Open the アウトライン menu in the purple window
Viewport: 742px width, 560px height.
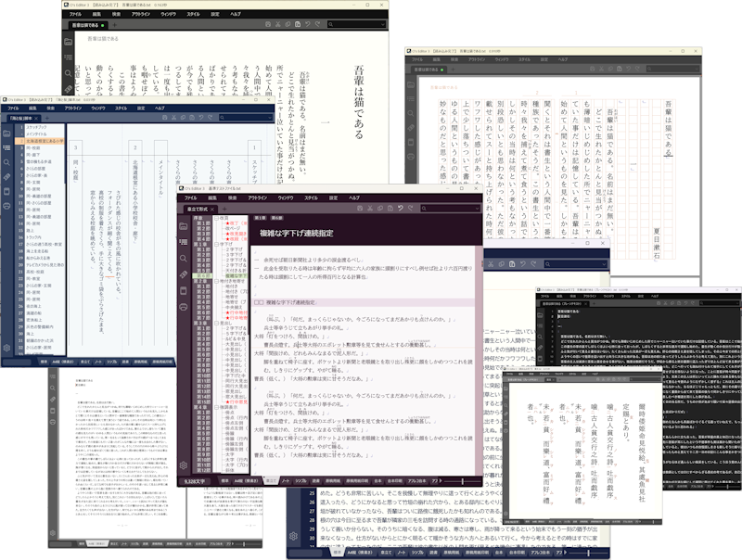(x=258, y=197)
